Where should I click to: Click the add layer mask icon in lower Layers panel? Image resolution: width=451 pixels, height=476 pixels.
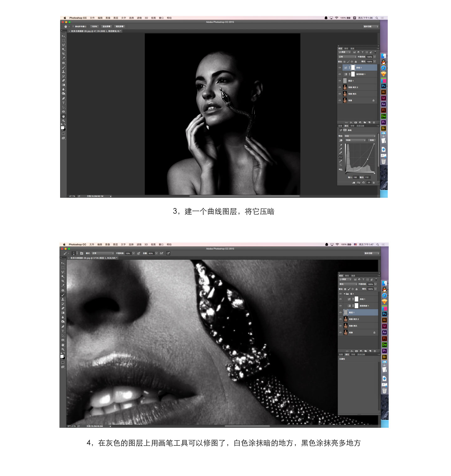click(x=356, y=351)
